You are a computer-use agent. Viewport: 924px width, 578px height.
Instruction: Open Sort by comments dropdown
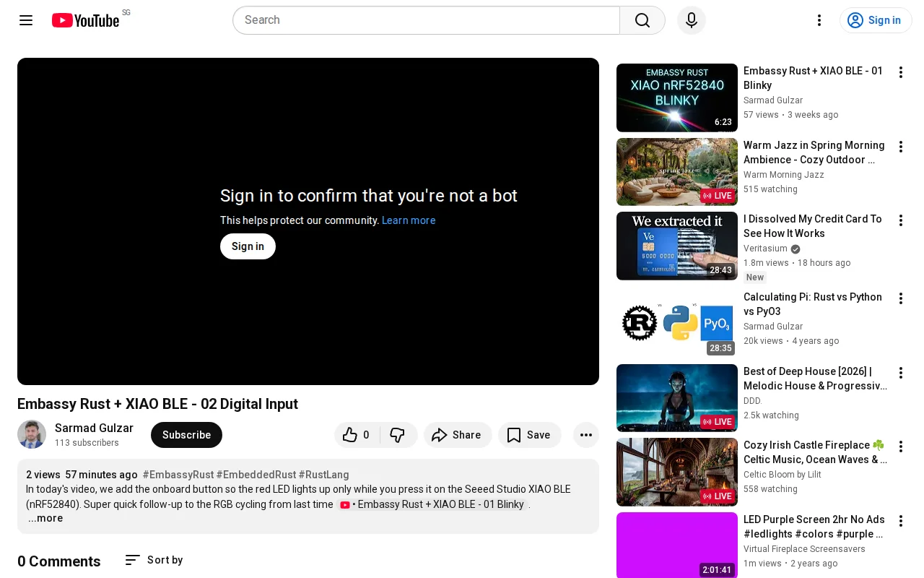pos(154,560)
